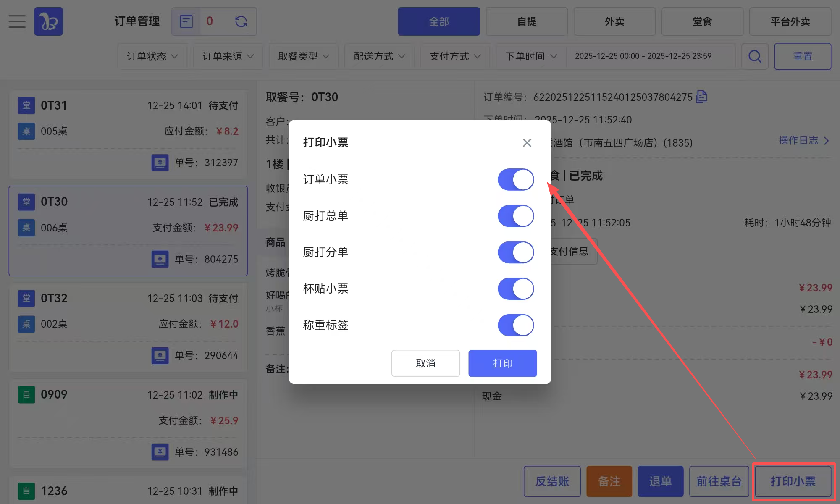Screen dimensions: 840x504
Task: Toggle off the 订单小票 switch
Action: pos(515,179)
